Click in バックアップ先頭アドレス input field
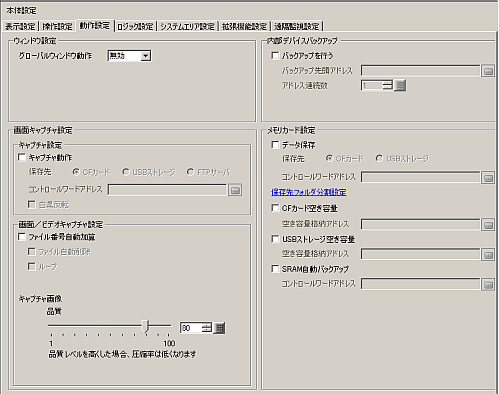 point(421,71)
